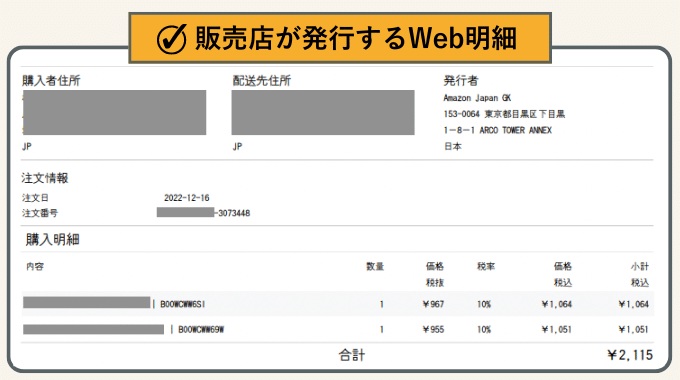Viewport: 680px width, 380px height.
Task: Select the total amount ¥2,115
Action: pyautogui.click(x=630, y=355)
